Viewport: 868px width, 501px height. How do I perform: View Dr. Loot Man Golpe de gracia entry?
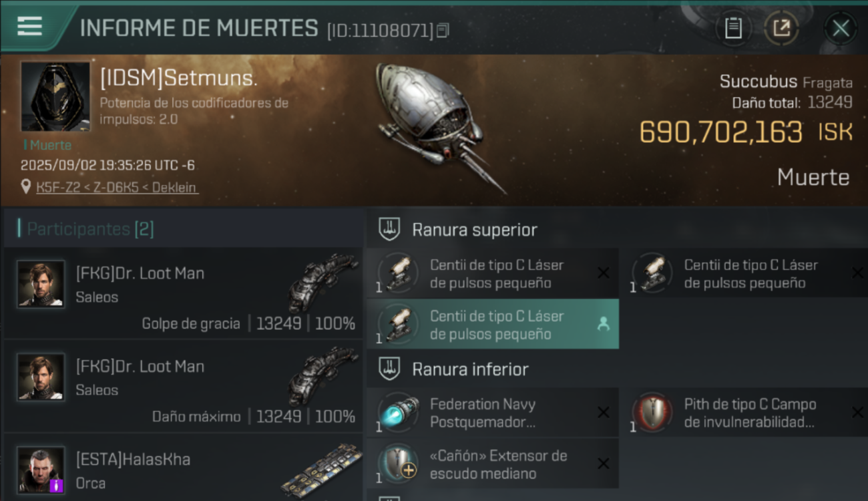coord(184,293)
